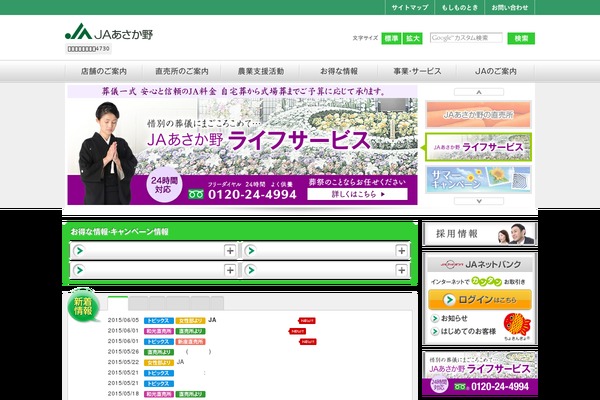This screenshot has height=400, width=600.
Task: Click the 2015/05/22 news date
Action: tap(123, 362)
